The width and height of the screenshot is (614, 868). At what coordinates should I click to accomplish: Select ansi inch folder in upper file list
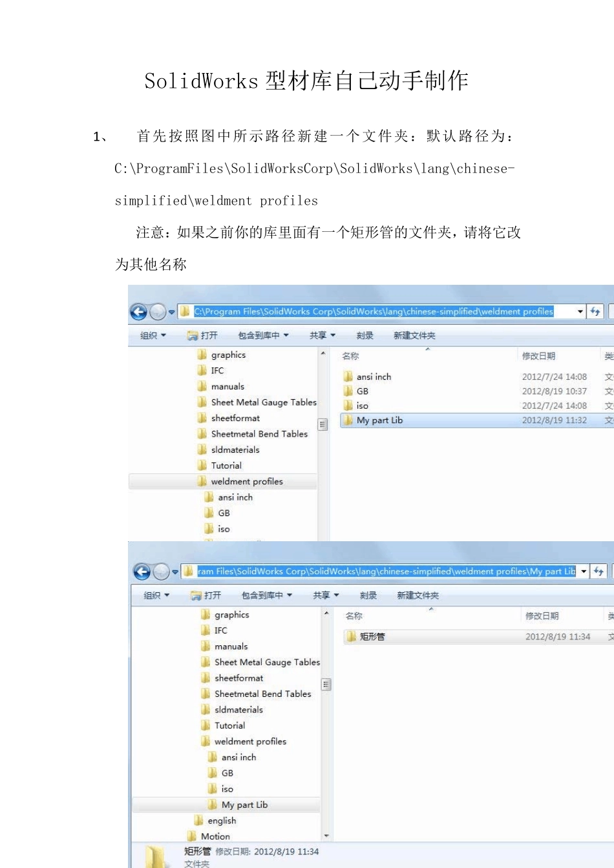tap(367, 377)
